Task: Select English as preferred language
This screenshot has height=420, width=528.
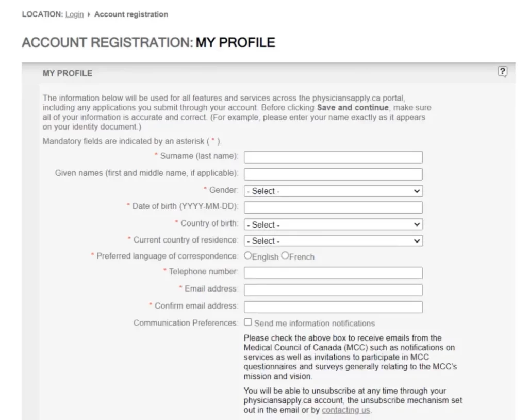Action: pyautogui.click(x=248, y=256)
